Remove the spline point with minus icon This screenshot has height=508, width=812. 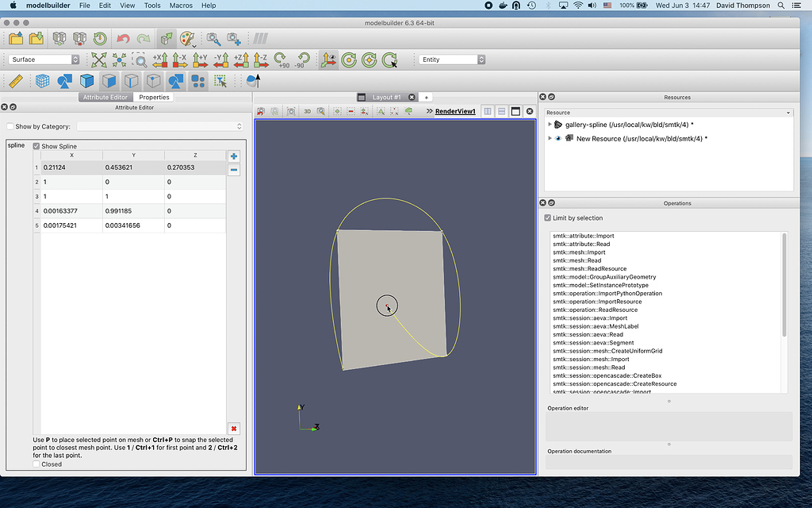tap(234, 170)
